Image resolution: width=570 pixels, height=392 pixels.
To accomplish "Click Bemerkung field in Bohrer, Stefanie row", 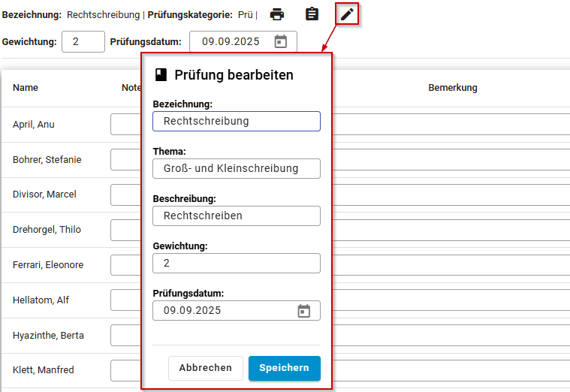I will pyautogui.click(x=451, y=160).
